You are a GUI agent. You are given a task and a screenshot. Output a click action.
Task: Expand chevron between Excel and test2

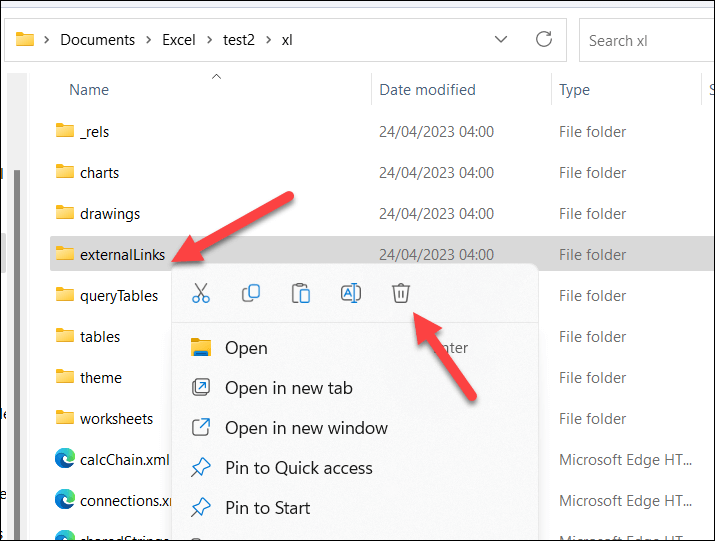pyautogui.click(x=210, y=40)
